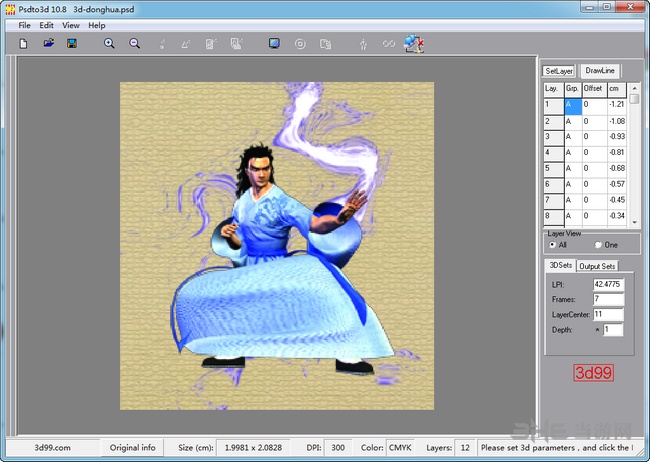
Task: Click the DrawLine button
Action: pyautogui.click(x=600, y=71)
